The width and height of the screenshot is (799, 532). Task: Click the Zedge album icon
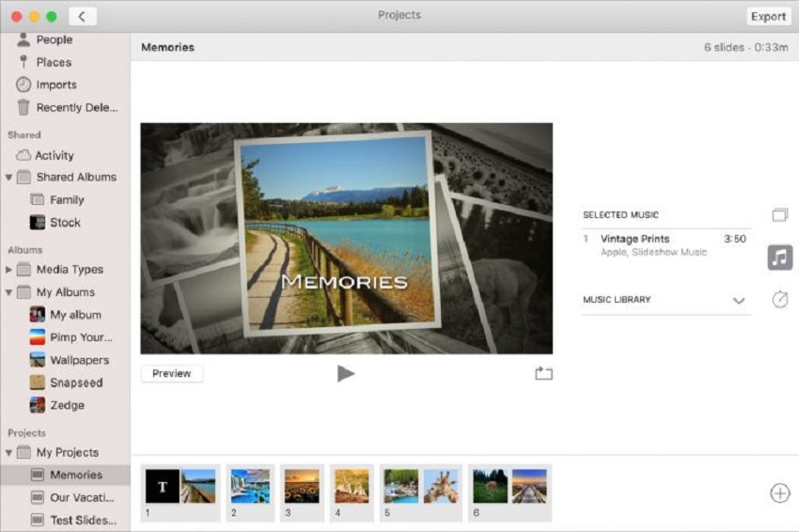(x=38, y=405)
